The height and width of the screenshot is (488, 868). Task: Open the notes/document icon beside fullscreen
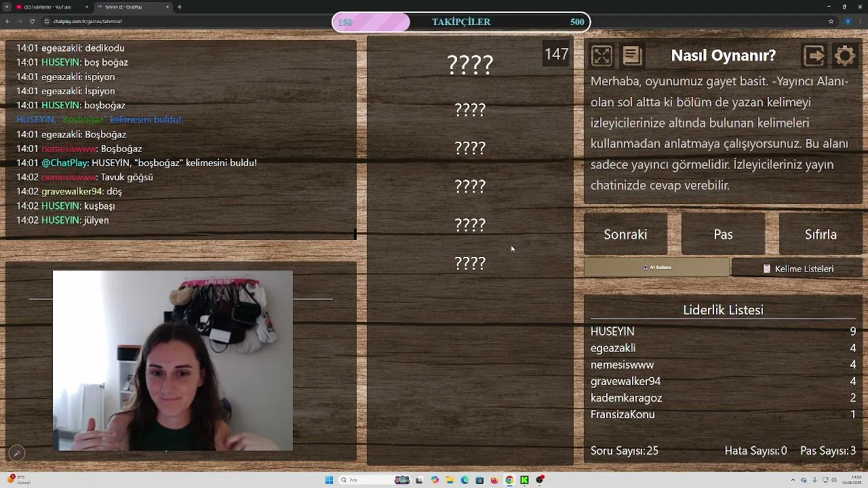click(632, 56)
